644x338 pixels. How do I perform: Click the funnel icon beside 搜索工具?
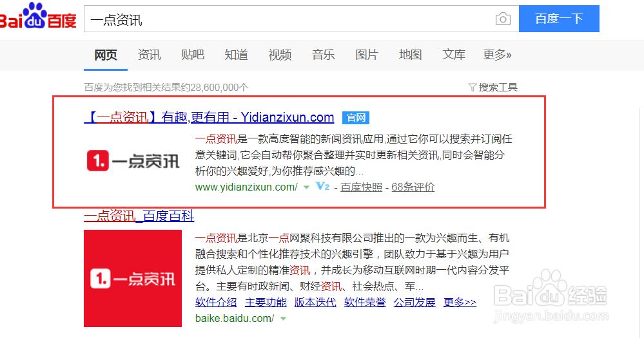[x=473, y=88]
